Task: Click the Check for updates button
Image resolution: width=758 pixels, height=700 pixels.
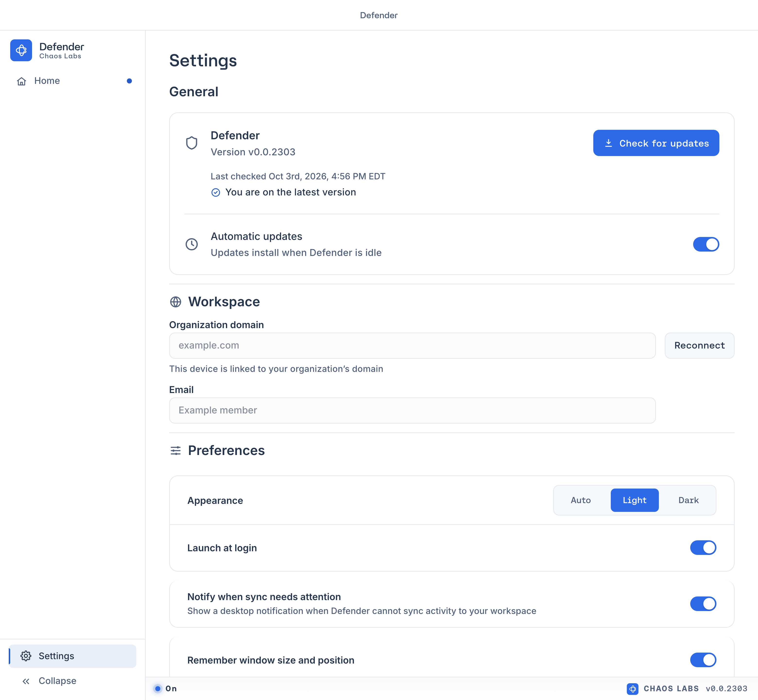Action: pos(656,143)
